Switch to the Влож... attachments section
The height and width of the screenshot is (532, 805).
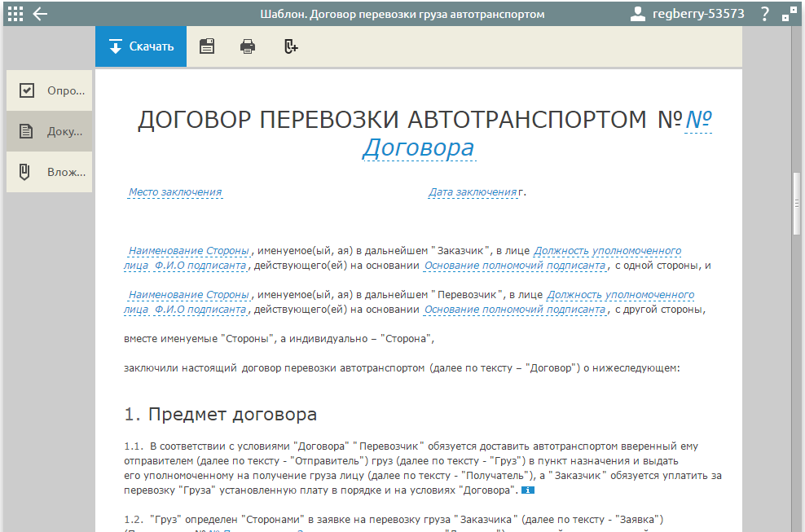tap(49, 171)
